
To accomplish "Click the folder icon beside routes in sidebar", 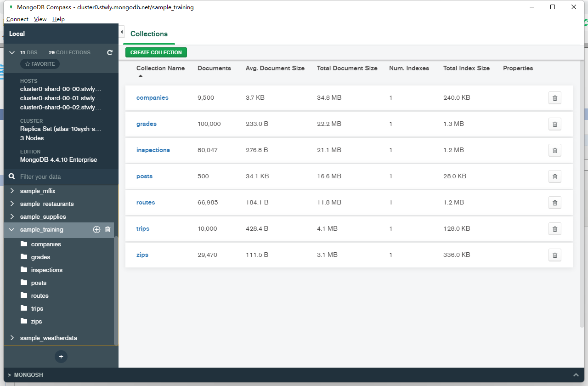I will click(24, 295).
